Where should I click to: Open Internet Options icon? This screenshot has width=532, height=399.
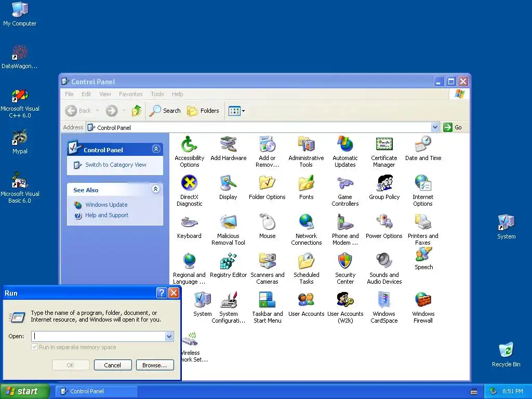tap(423, 191)
